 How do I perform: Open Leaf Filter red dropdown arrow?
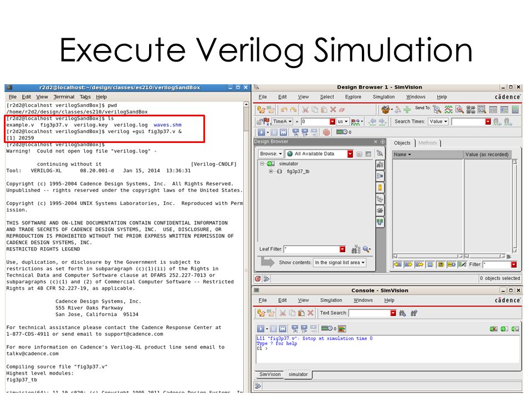(x=342, y=249)
